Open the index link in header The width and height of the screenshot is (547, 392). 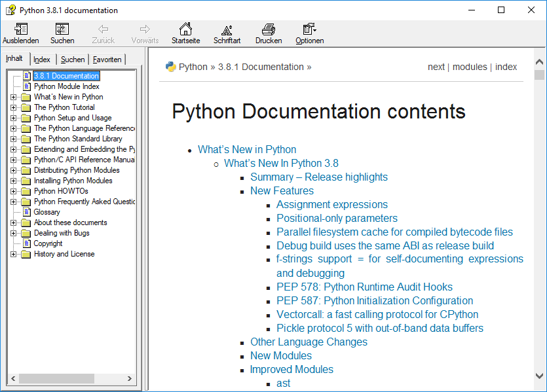point(506,67)
